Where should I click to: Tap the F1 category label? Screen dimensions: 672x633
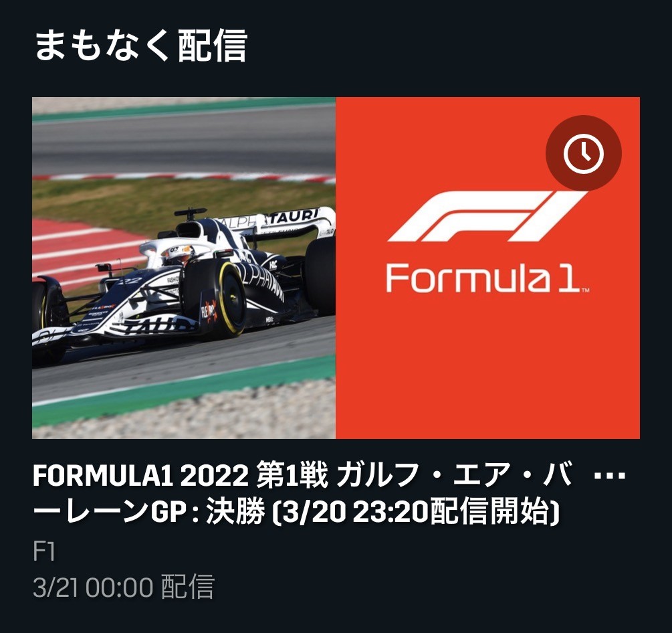tap(43, 552)
